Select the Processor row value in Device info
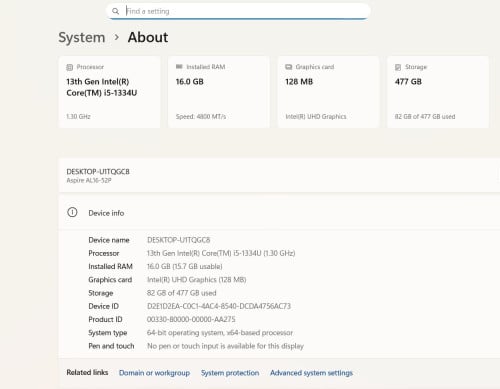Screen dimensions: 500x389 point(221,253)
